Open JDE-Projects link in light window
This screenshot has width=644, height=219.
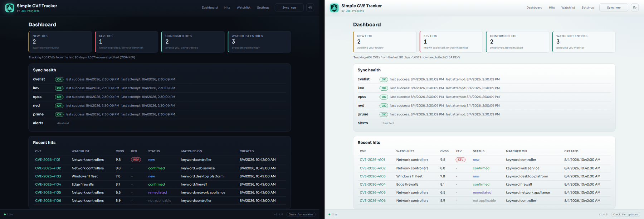[355, 11]
